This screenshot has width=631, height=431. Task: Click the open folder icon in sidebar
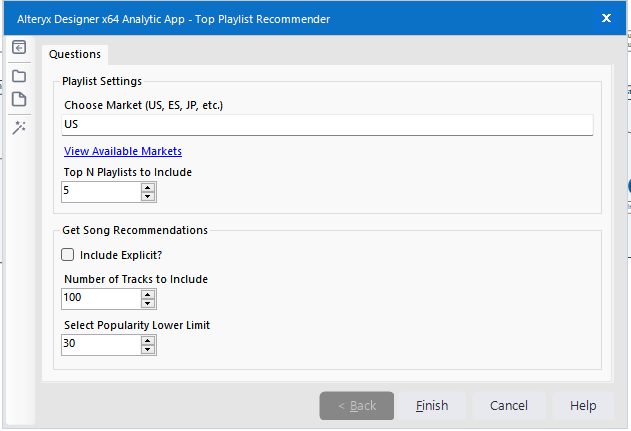click(19, 75)
